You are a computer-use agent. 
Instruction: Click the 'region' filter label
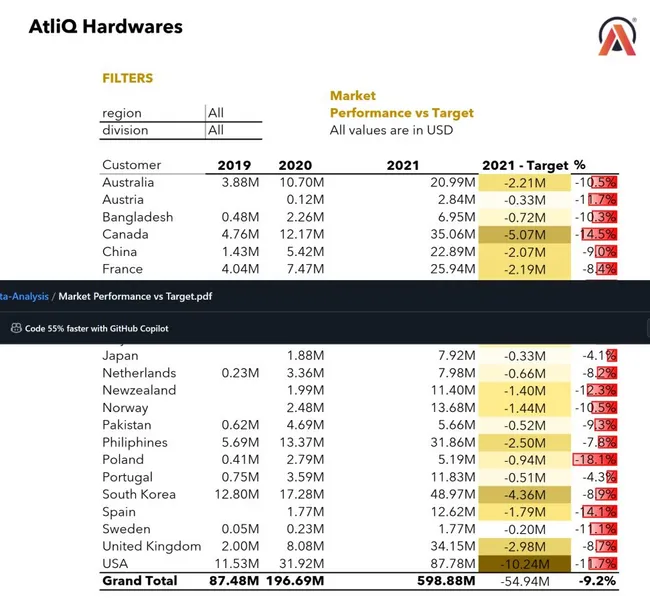(122, 113)
